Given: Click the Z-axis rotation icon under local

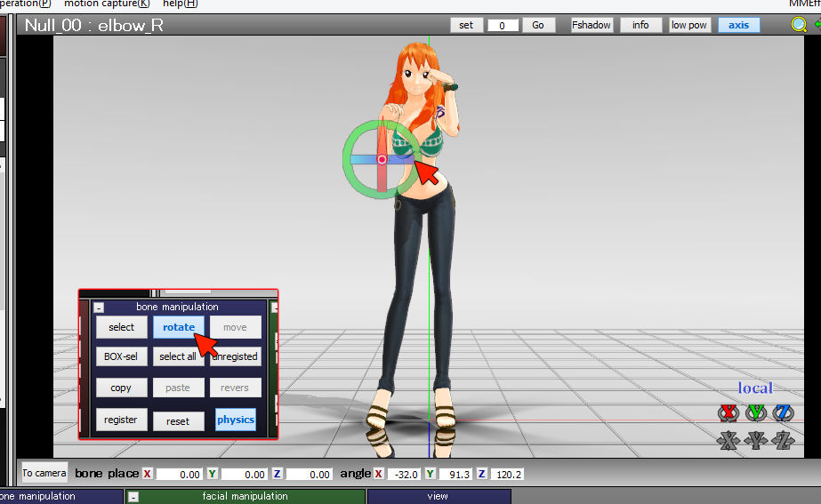Looking at the screenshot, I should pos(783,413).
